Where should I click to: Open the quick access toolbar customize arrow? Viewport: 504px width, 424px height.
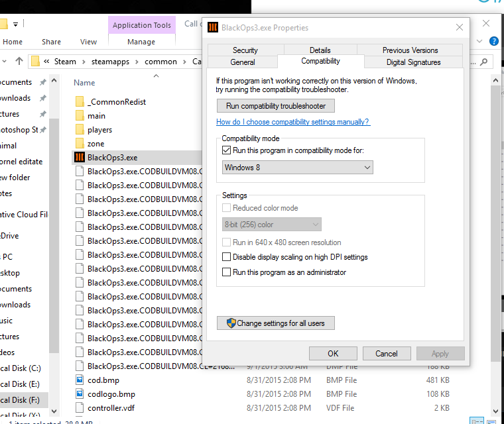(x=15, y=24)
